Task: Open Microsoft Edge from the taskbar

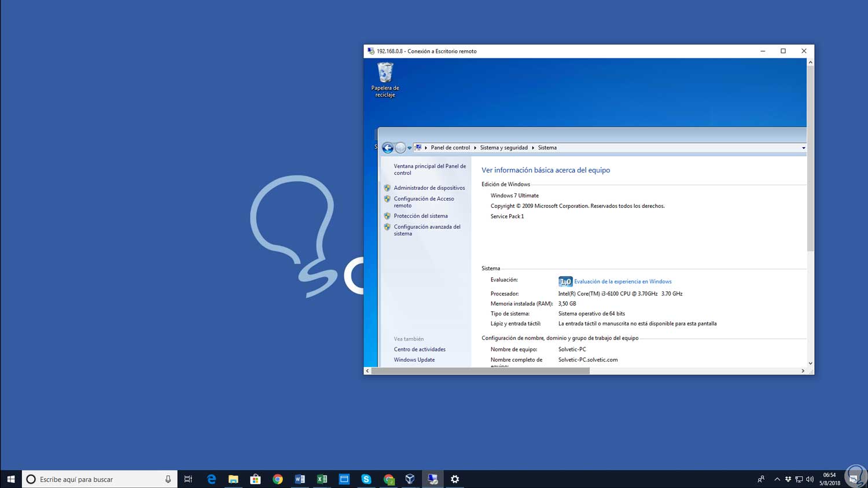Action: (x=211, y=479)
